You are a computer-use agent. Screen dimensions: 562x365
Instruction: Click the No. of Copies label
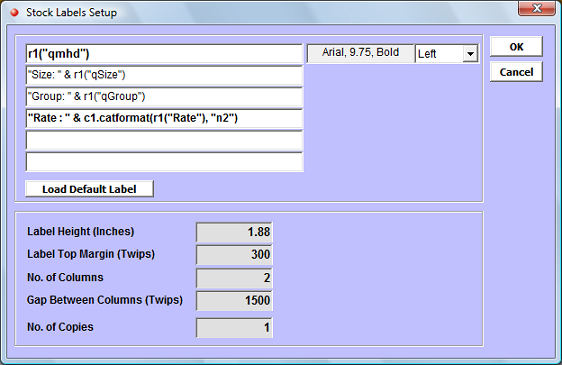[60, 327]
